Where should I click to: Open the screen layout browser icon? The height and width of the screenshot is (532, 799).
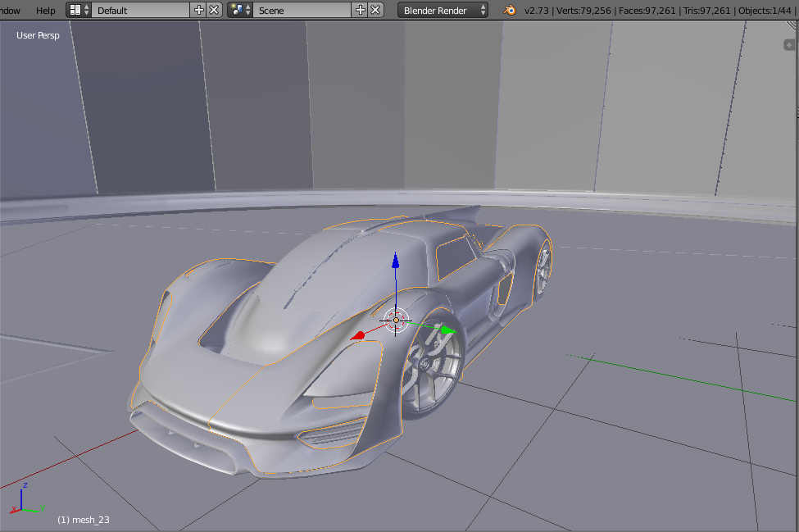click(79, 10)
